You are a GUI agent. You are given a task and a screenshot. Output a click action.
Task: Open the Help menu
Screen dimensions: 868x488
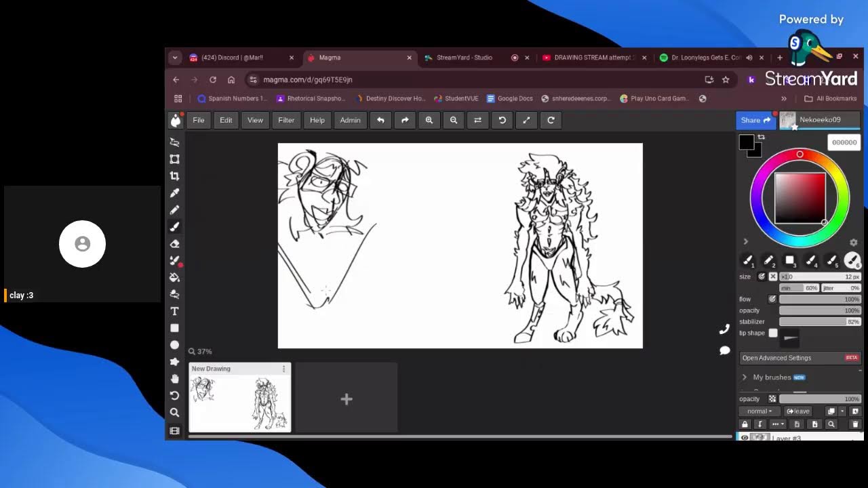click(317, 120)
